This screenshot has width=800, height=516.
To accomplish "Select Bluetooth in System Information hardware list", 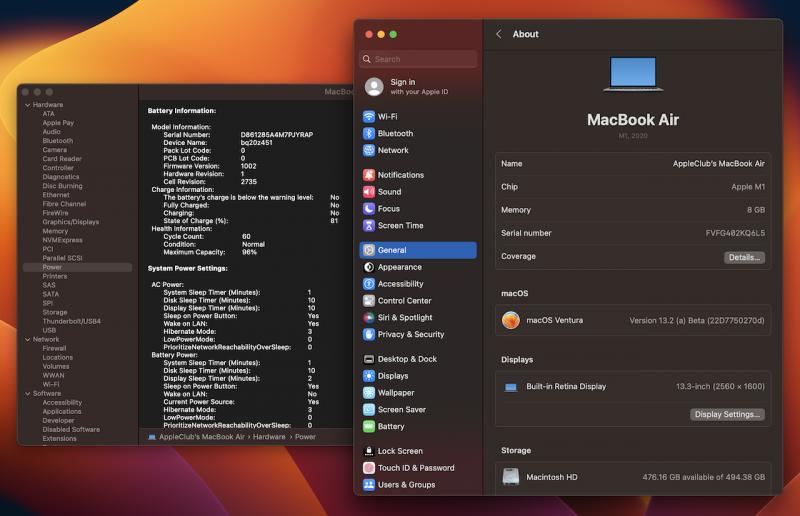I will 58,141.
